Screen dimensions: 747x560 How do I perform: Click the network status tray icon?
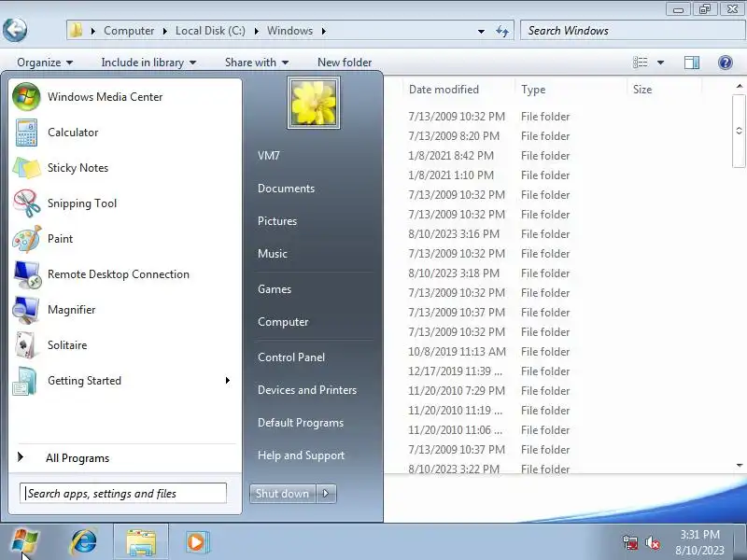coord(630,542)
